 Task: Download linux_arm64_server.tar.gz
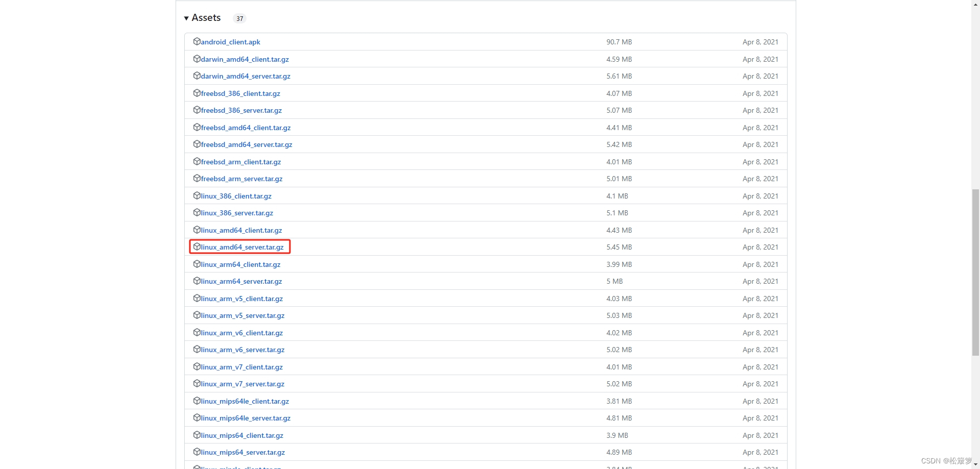click(x=241, y=281)
